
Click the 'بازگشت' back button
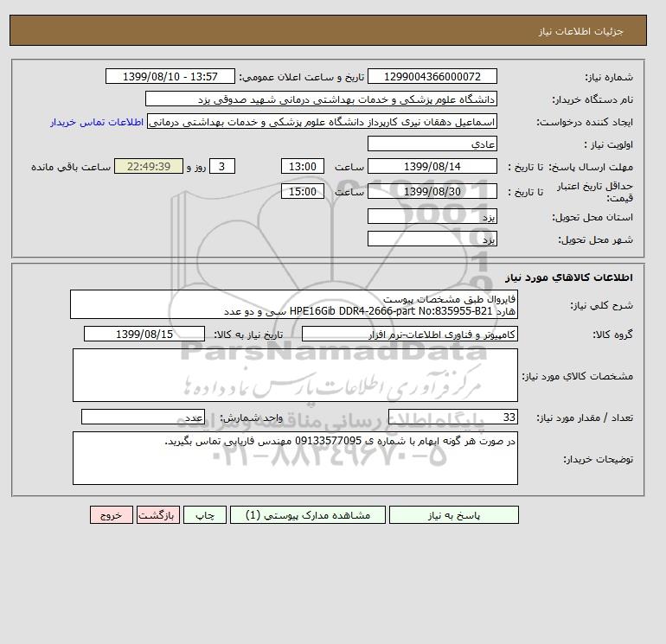158,515
